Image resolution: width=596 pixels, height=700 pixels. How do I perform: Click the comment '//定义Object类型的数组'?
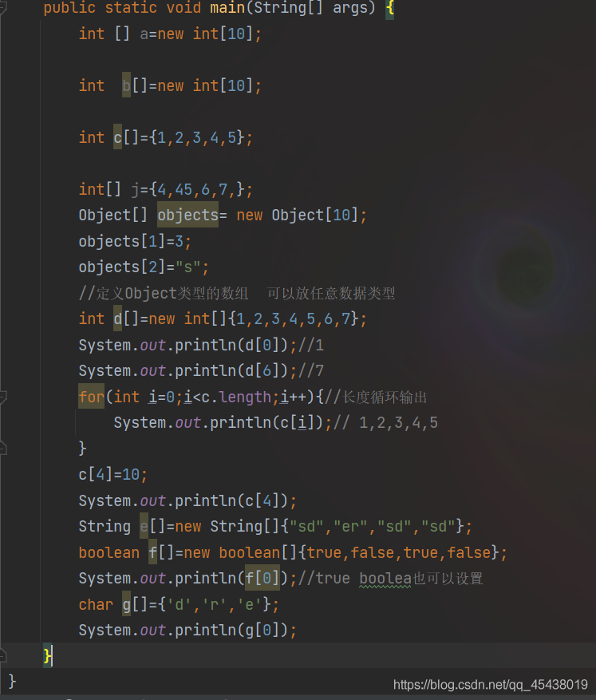[x=164, y=293]
